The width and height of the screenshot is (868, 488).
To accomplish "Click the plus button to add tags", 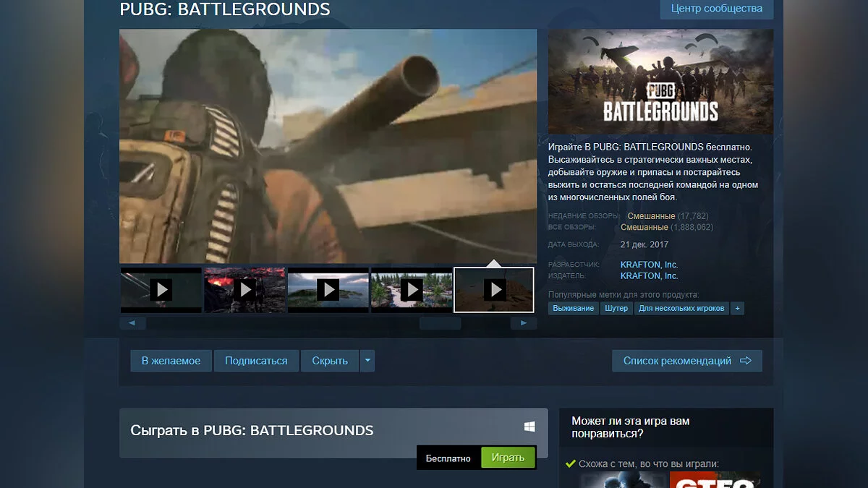I will click(737, 308).
